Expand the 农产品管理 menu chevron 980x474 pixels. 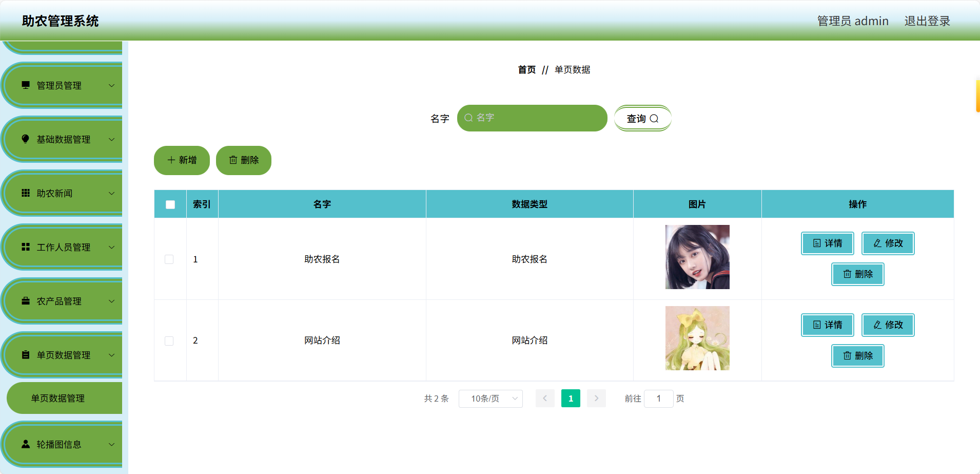click(112, 301)
